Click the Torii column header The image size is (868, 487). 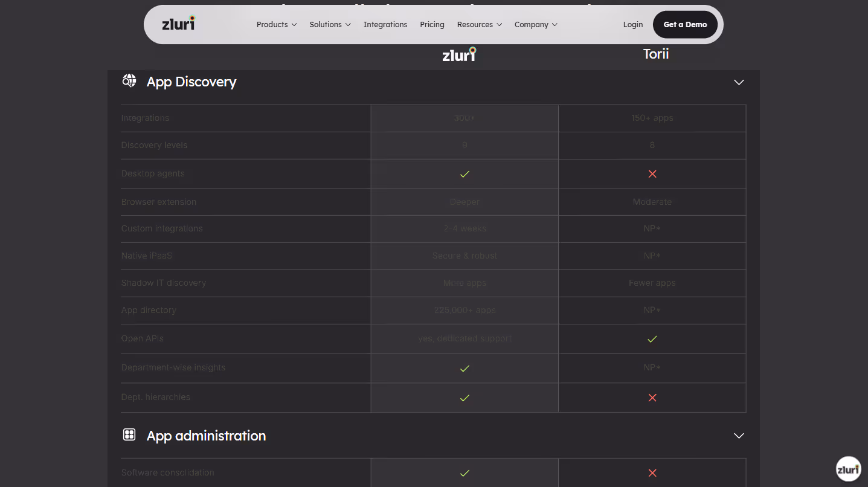pyautogui.click(x=656, y=54)
